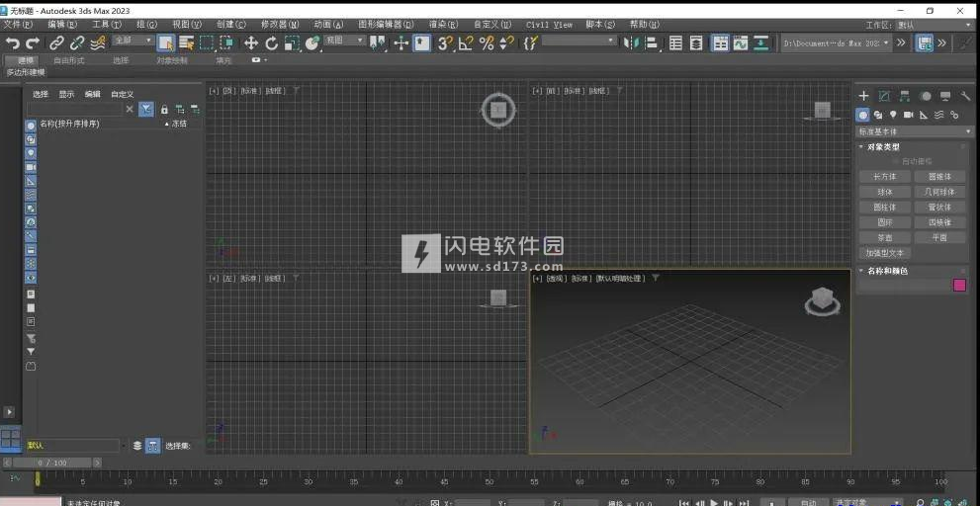Screen dimensions: 980x506
Task: Activate the Select and Move tool
Action: (x=250, y=42)
